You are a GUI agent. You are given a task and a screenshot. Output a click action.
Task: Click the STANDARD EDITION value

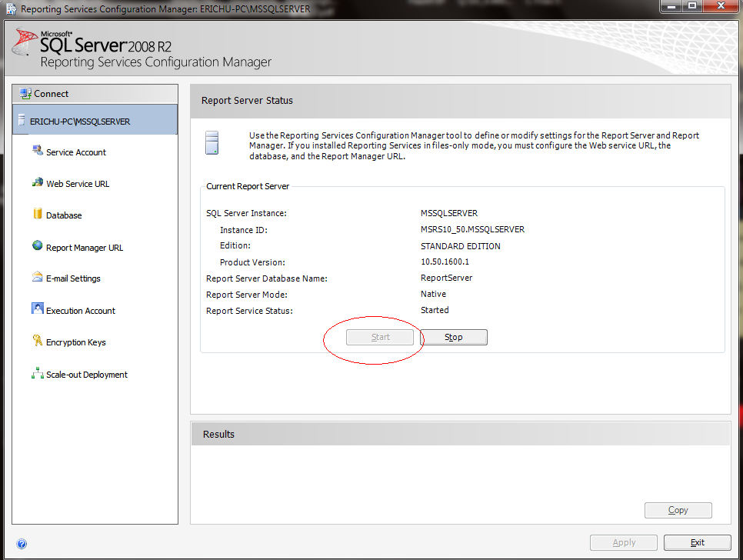461,246
